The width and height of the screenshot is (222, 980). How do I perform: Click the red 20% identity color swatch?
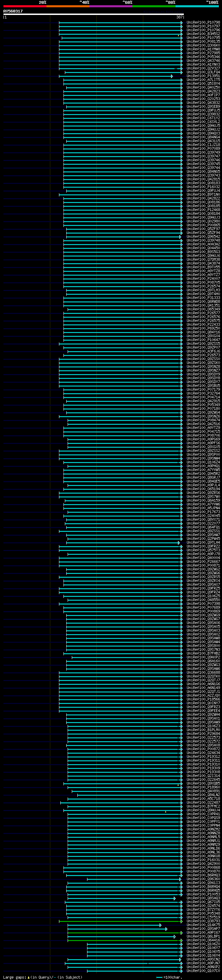pos(25,6)
